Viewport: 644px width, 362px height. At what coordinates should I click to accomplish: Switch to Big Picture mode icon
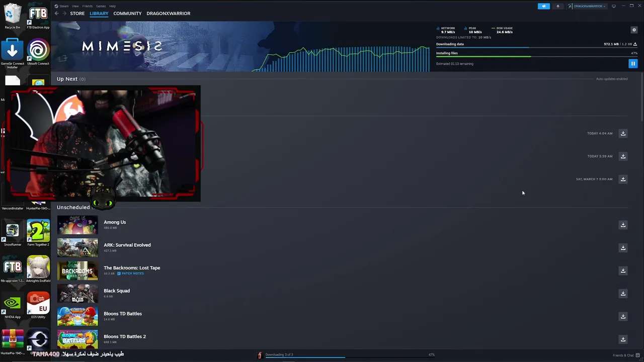coord(614,6)
